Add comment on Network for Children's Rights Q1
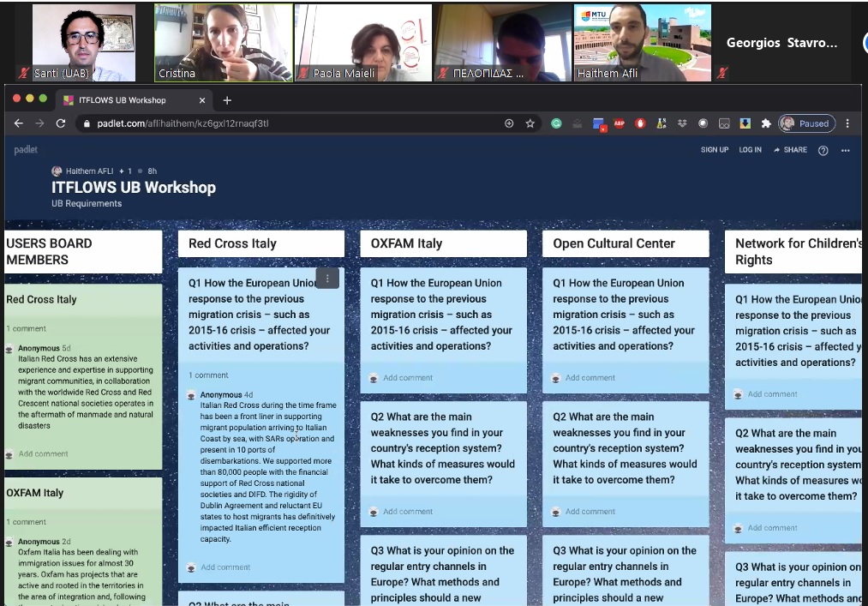The image size is (868, 606). click(772, 394)
